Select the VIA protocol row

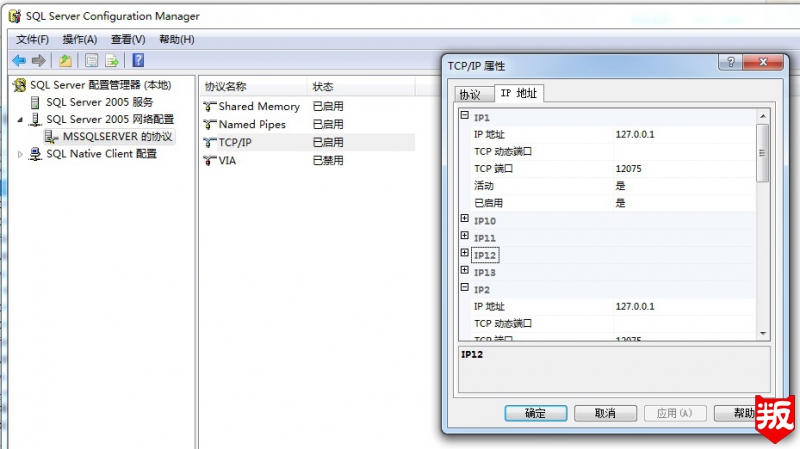[308, 160]
